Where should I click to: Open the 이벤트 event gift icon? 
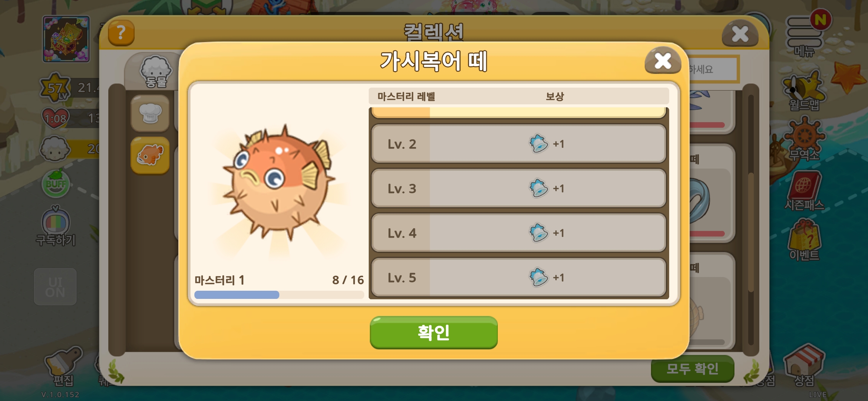click(804, 239)
